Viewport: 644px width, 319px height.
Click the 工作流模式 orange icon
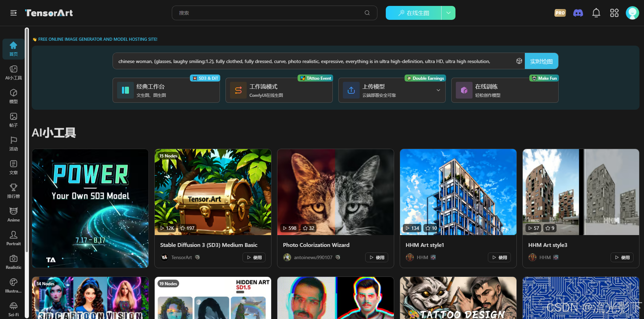point(238,90)
